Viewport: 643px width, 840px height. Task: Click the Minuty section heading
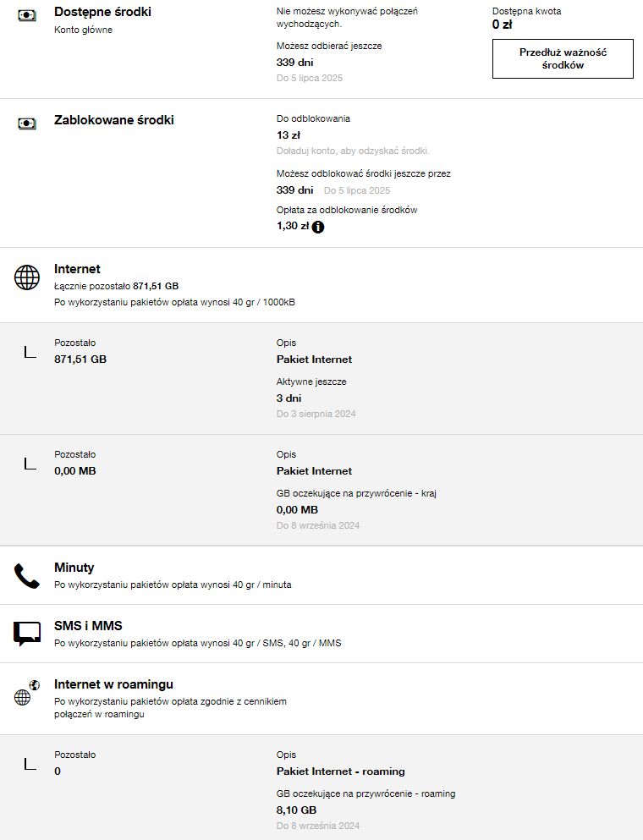(74, 568)
